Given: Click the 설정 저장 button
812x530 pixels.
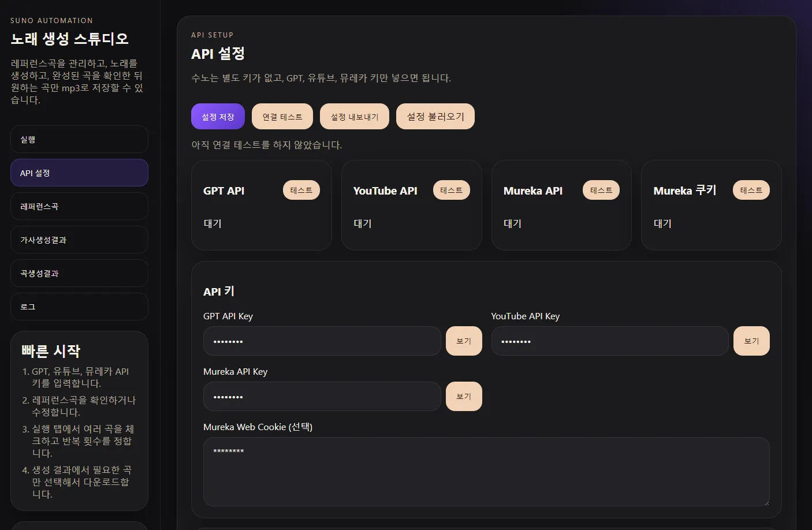Looking at the screenshot, I should pyautogui.click(x=218, y=117).
